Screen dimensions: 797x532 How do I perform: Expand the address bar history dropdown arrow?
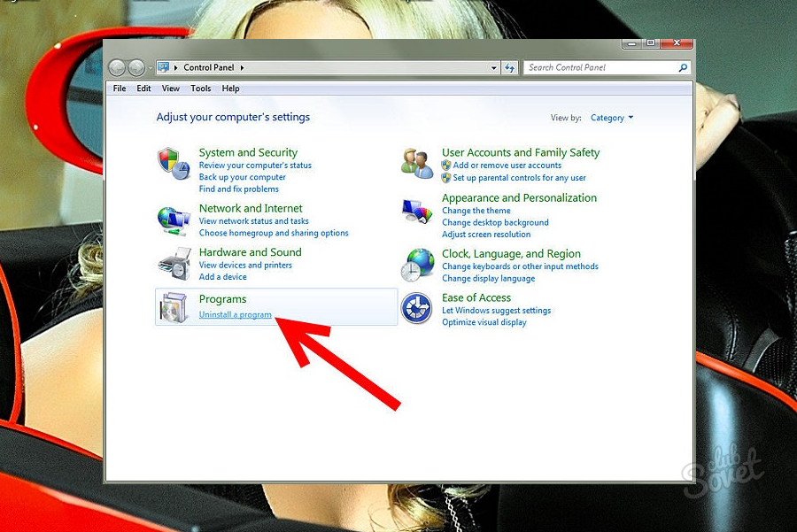(494, 67)
